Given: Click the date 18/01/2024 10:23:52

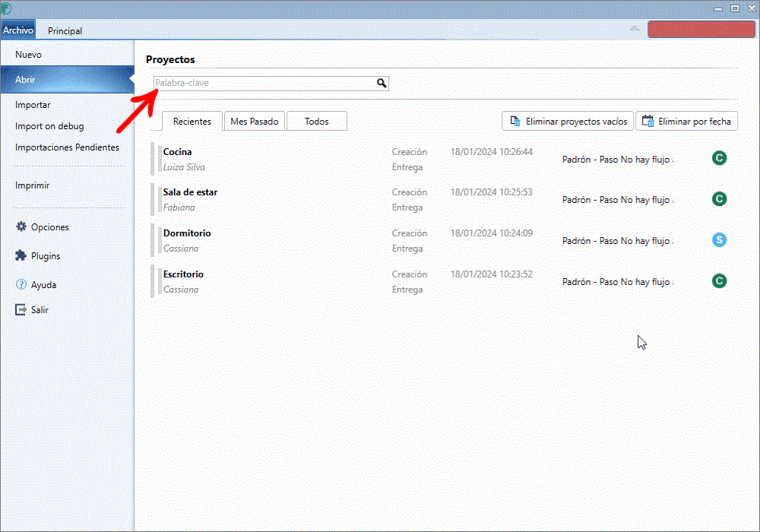Looking at the screenshot, I should click(492, 274).
